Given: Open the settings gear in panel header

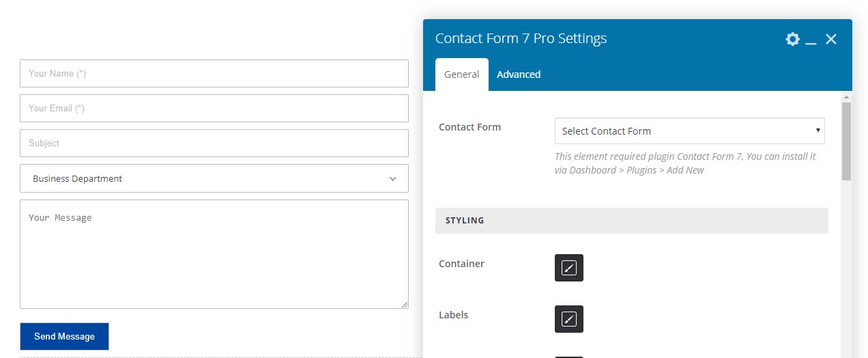Looking at the screenshot, I should point(792,39).
